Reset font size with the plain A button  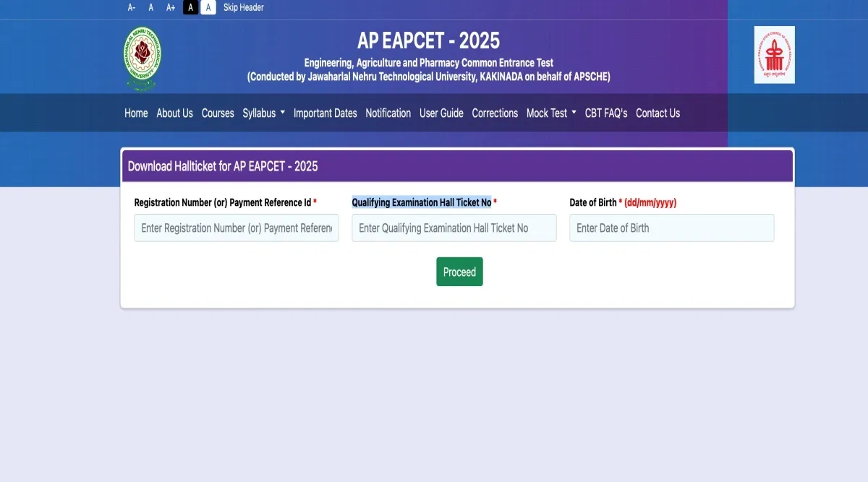[151, 7]
